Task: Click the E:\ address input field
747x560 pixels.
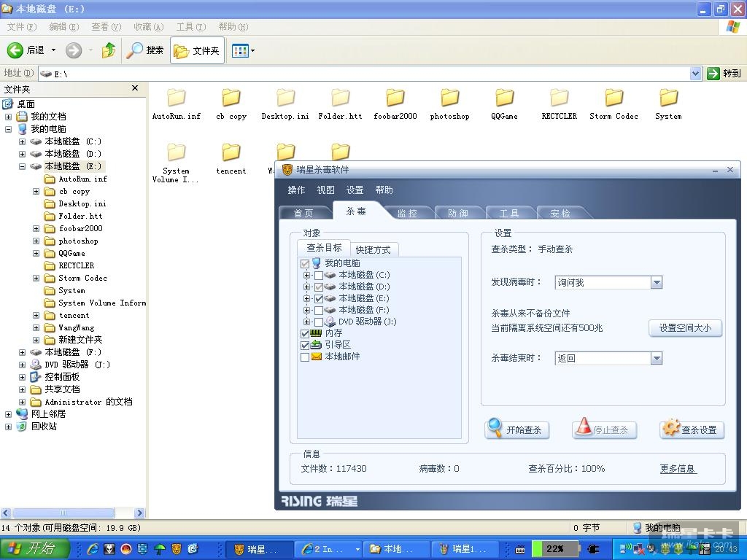Action: pos(364,74)
